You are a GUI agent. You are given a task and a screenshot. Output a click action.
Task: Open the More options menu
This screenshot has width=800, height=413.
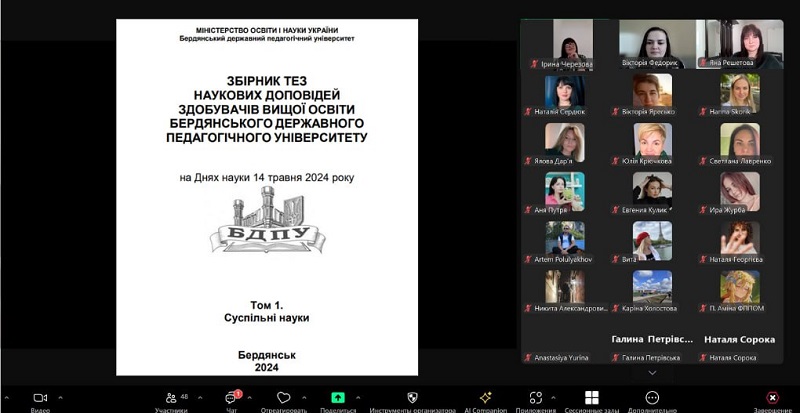click(653, 397)
